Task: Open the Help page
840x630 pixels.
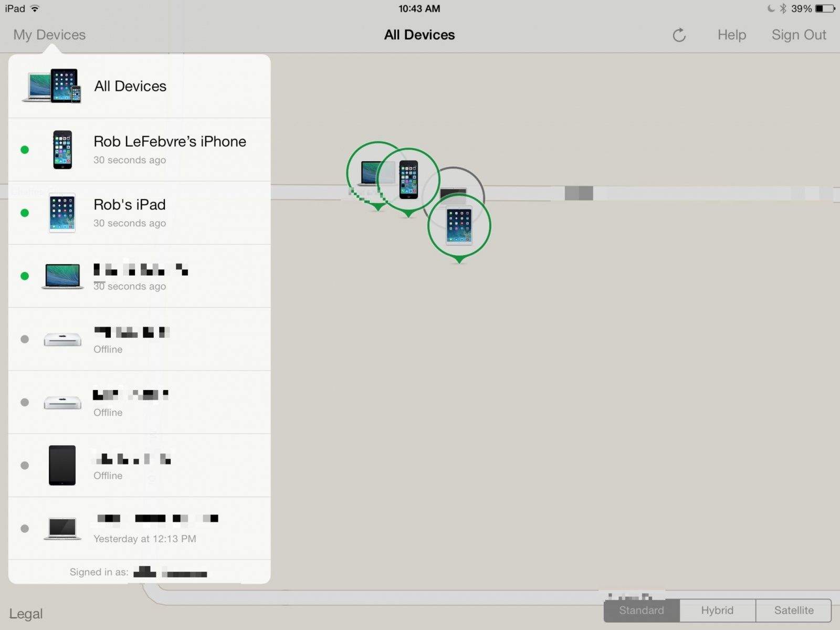Action: point(732,35)
